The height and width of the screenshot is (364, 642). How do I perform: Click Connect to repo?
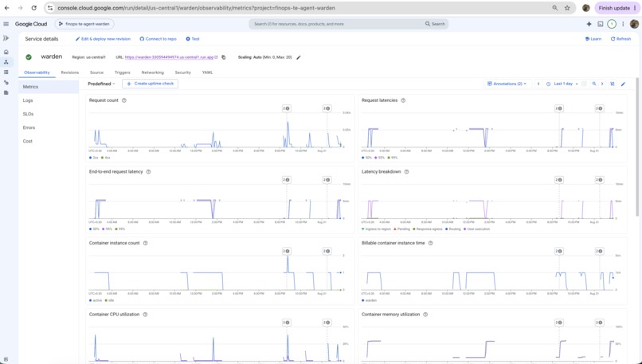[x=158, y=39]
